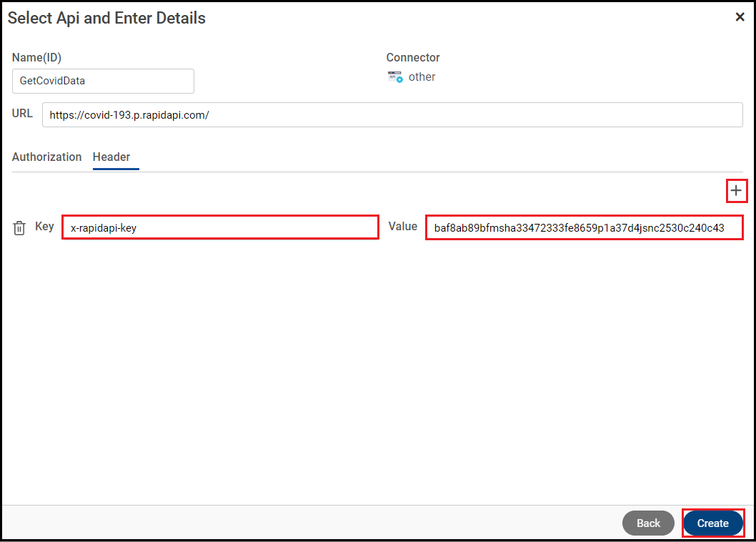Click the plus icon to add header
756x542 pixels.
pos(737,191)
